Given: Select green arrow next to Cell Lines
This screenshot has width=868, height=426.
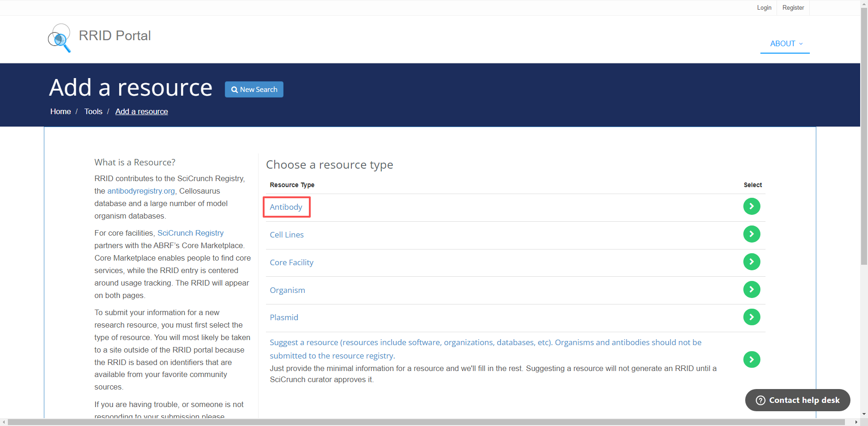Looking at the screenshot, I should click(751, 234).
